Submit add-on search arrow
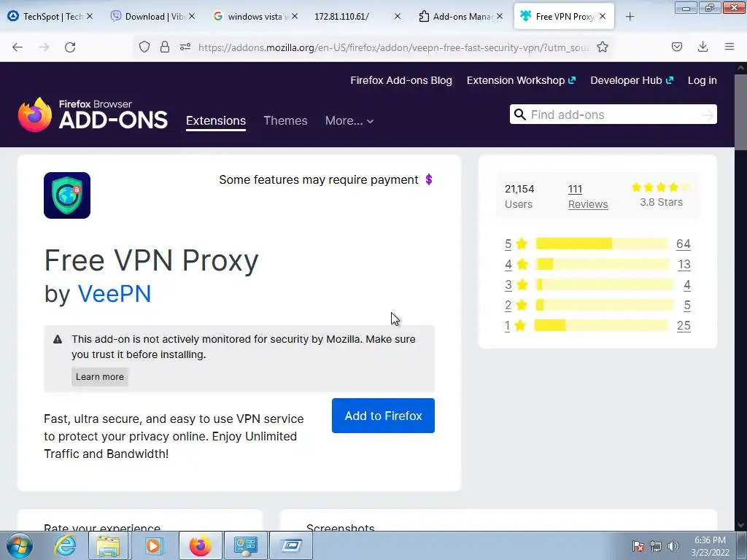Viewport: 747px width, 560px height. [708, 114]
